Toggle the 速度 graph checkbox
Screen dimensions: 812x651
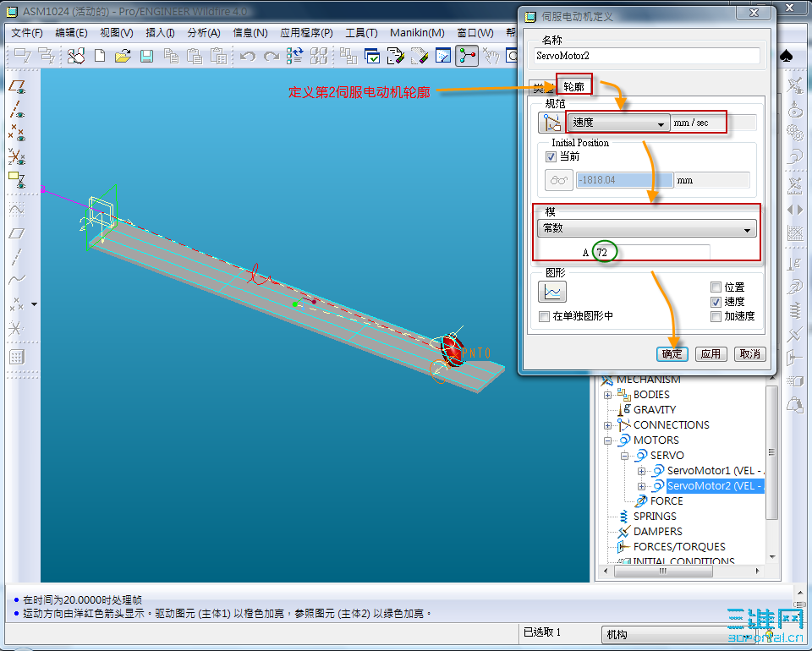pos(716,302)
